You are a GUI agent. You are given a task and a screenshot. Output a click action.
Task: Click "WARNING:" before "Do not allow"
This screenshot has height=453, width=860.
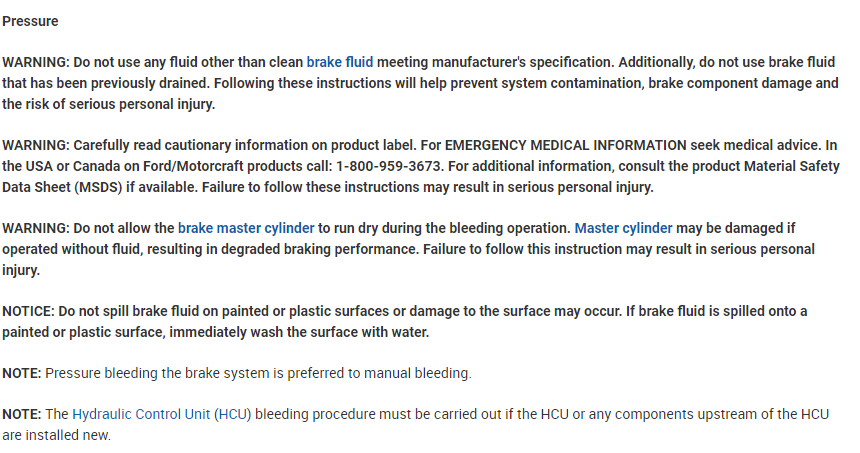pos(35,228)
